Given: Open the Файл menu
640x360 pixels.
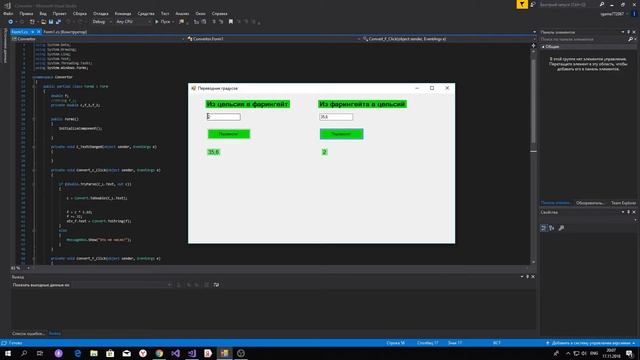Looking at the screenshot, I should (8, 13).
